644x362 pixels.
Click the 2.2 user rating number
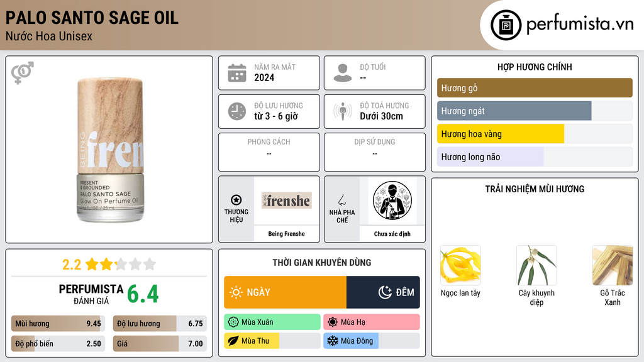(x=72, y=265)
